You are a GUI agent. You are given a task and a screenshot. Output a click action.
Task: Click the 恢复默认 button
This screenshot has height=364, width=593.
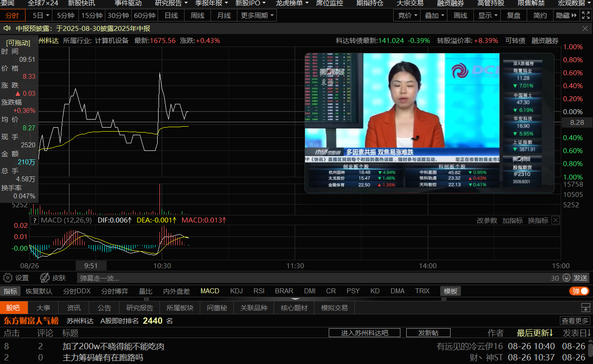[39, 291]
